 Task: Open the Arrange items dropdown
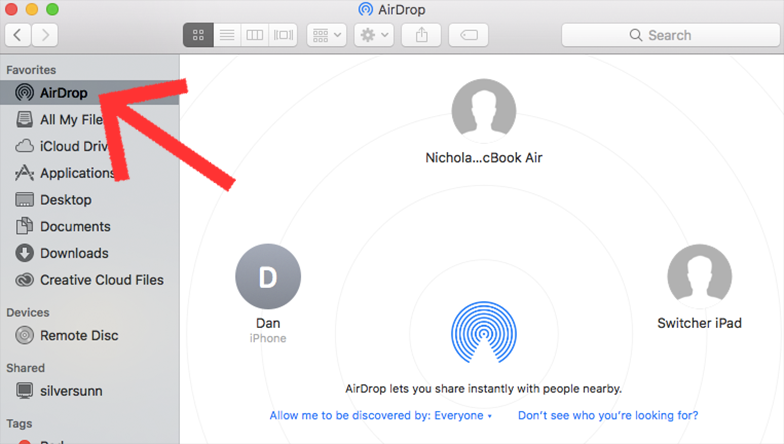326,35
